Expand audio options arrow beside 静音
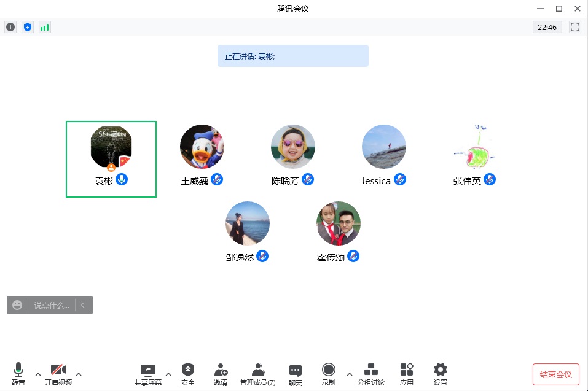 38,374
